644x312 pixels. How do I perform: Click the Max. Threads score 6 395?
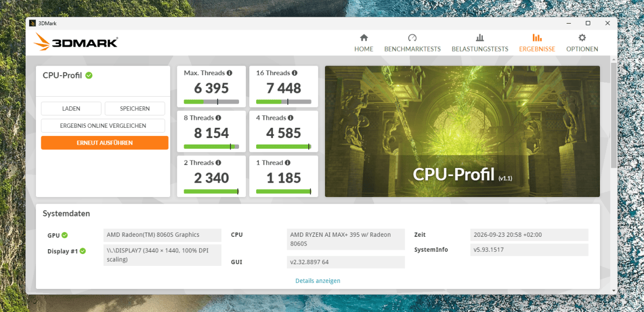(212, 88)
